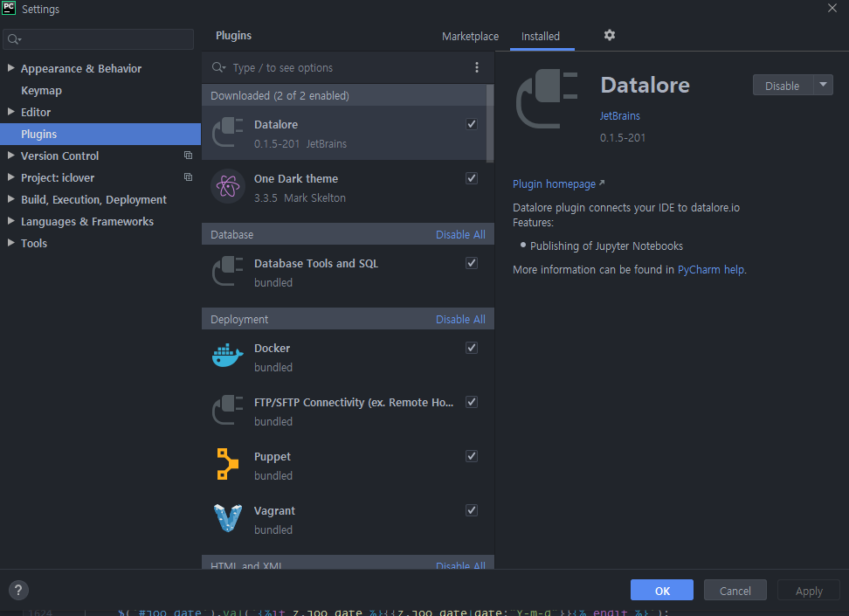The width and height of the screenshot is (849, 616).
Task: Click the Datalore plug icon in list
Action: click(227, 132)
